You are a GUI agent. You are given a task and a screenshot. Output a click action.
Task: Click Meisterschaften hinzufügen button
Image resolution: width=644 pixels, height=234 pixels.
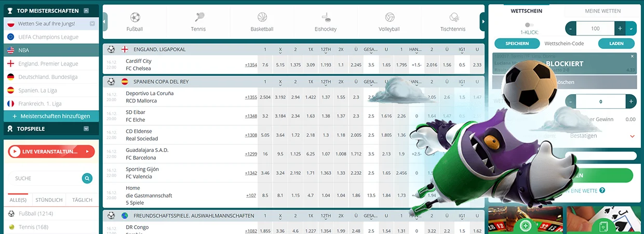[51, 116]
